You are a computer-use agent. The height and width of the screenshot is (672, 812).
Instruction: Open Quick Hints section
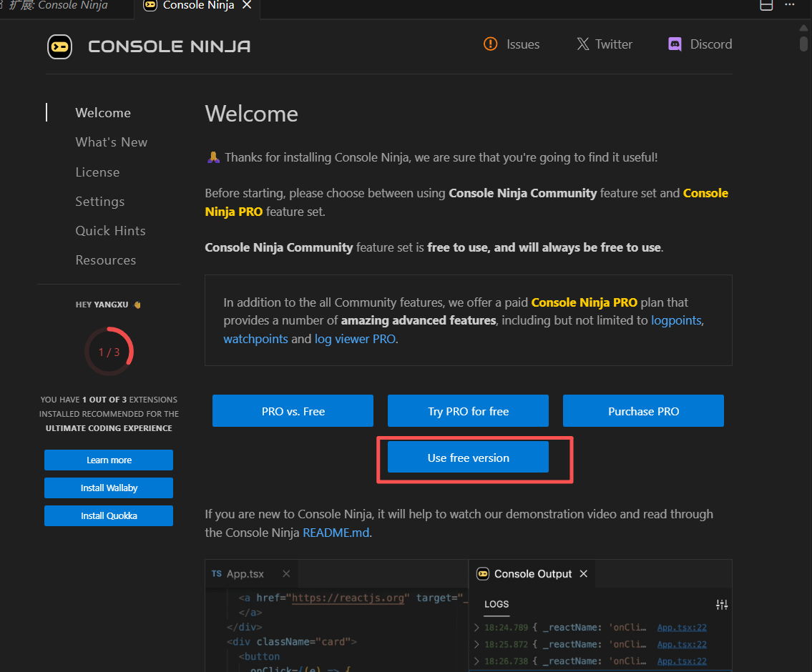click(x=110, y=231)
